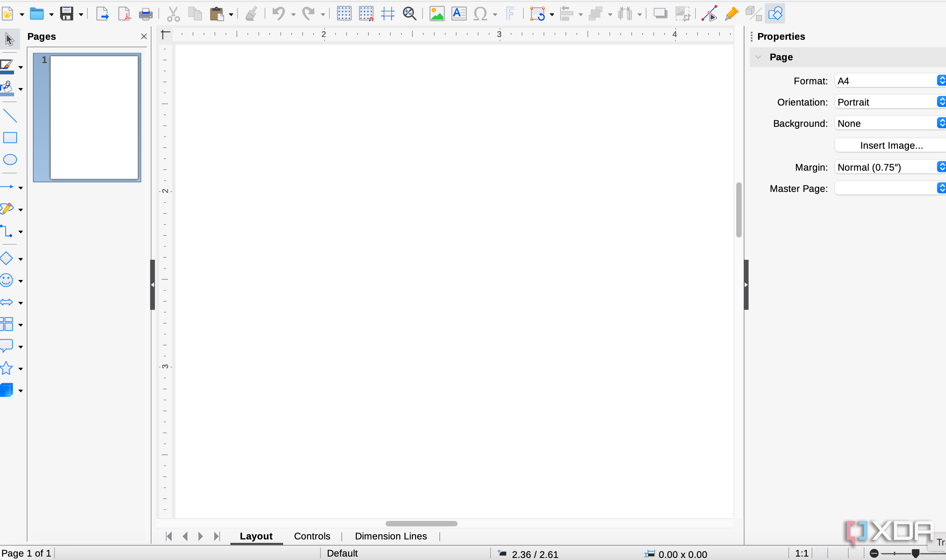The image size is (946, 560).
Task: Select the Line tool
Action: pos(10,116)
